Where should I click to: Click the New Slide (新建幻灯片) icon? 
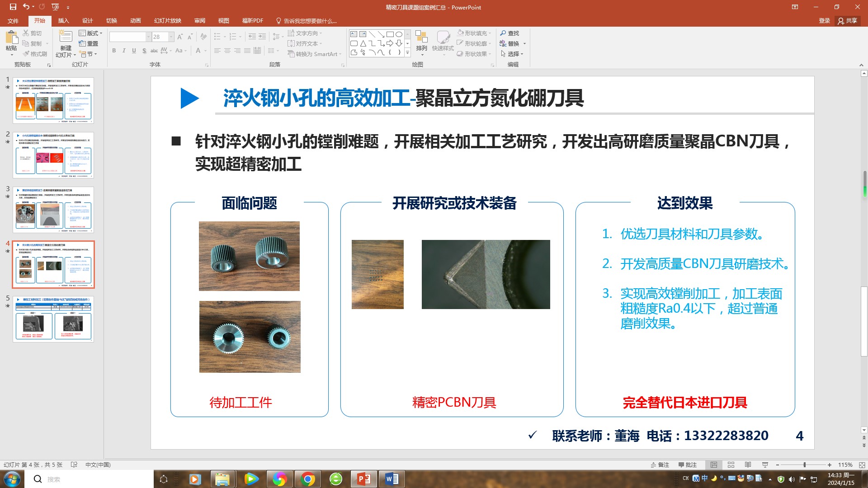[x=66, y=37]
